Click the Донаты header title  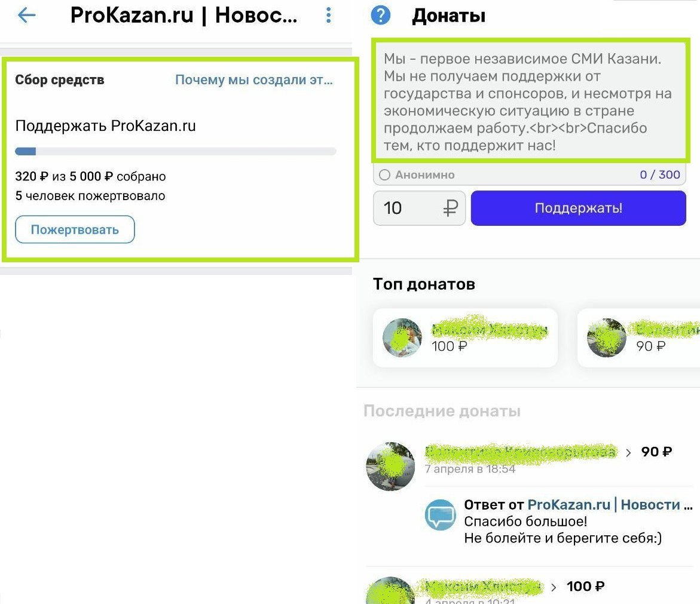[x=448, y=16]
